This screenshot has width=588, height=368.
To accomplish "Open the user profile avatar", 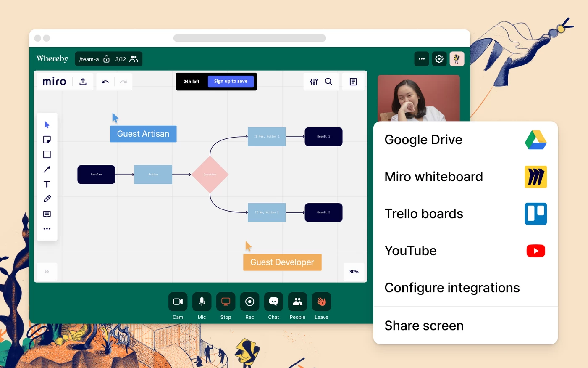I will [457, 59].
